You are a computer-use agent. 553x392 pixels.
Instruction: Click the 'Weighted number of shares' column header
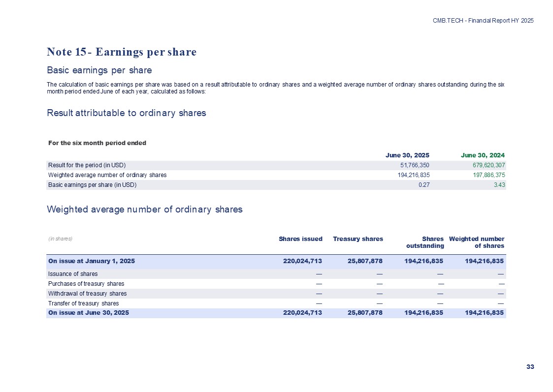(477, 242)
